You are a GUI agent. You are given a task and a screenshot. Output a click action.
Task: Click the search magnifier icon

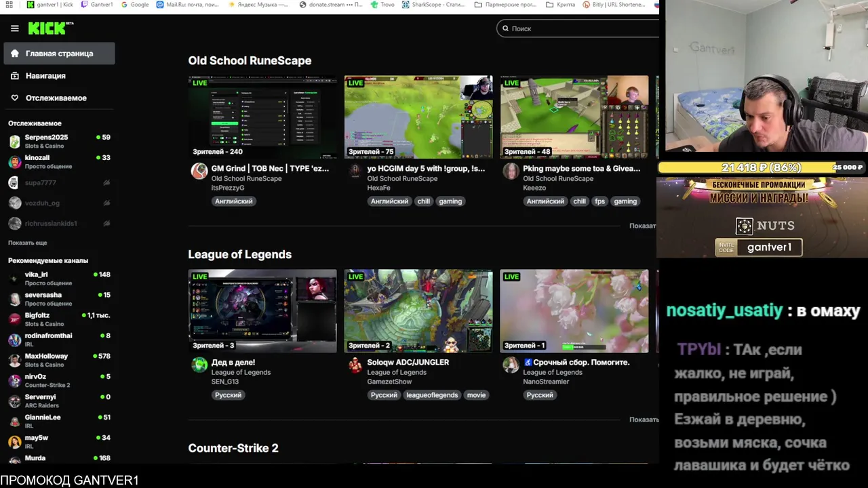[505, 28]
